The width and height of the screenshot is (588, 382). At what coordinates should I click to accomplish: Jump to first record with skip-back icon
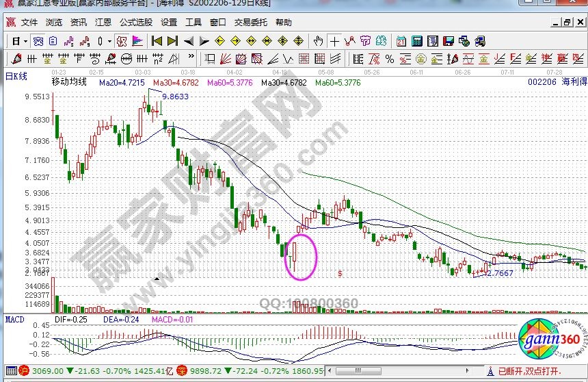coord(157,41)
